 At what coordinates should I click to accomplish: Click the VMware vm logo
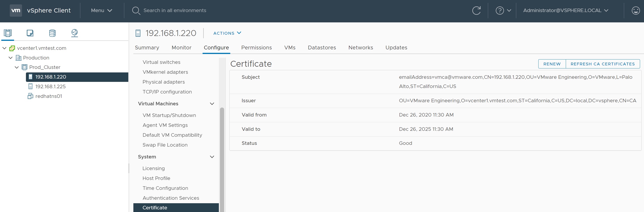point(16,11)
